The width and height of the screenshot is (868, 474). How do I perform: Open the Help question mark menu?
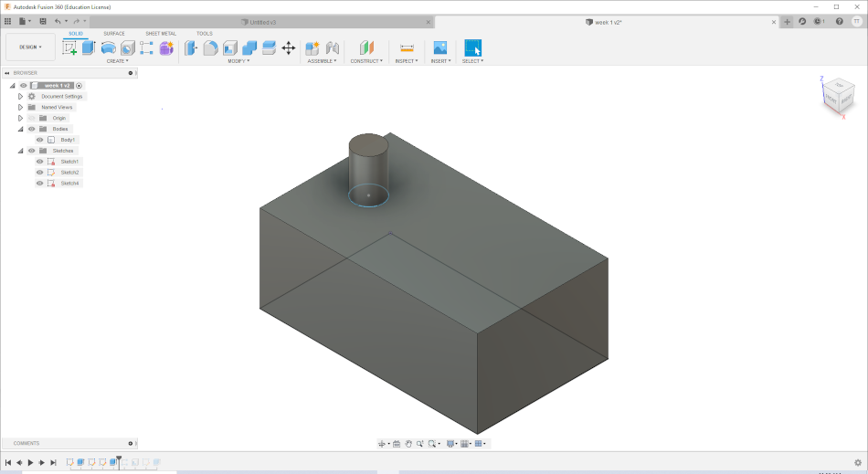[x=839, y=22]
